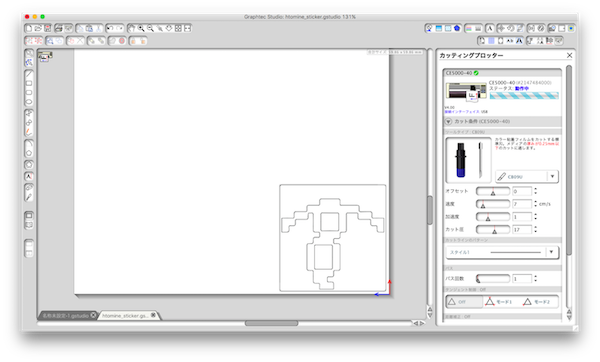Adjust the パス回数 slider
Screen dimensions: 600x362
tap(493, 278)
